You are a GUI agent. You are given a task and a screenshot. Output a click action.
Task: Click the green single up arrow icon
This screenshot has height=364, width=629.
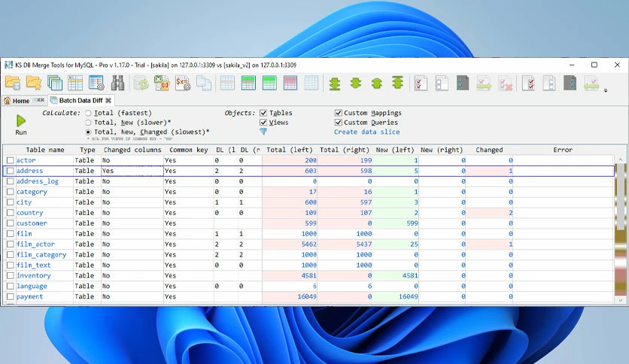click(377, 83)
